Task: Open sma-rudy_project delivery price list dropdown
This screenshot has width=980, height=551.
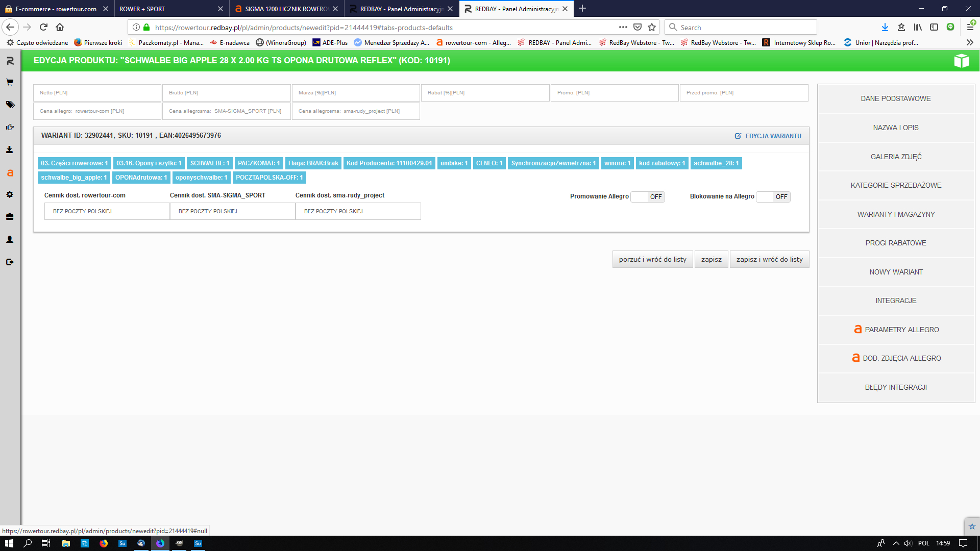Action: (358, 211)
